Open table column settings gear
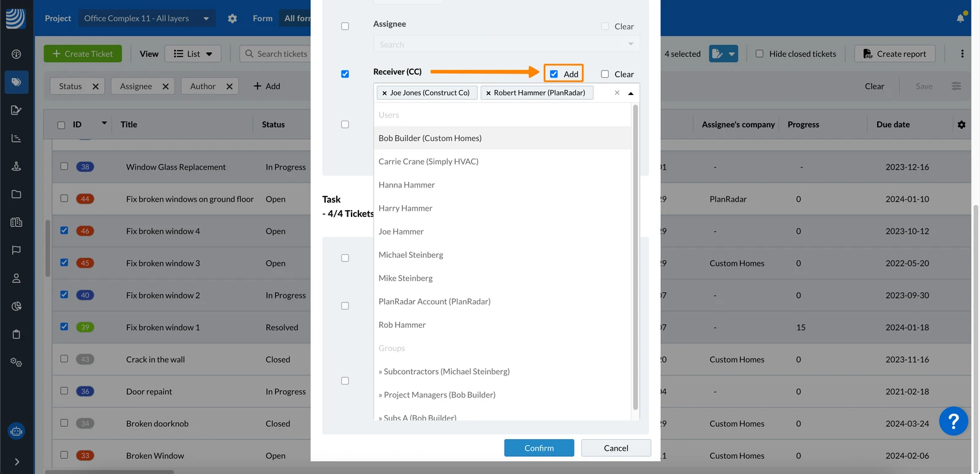The height and width of the screenshot is (474, 980). click(x=962, y=124)
